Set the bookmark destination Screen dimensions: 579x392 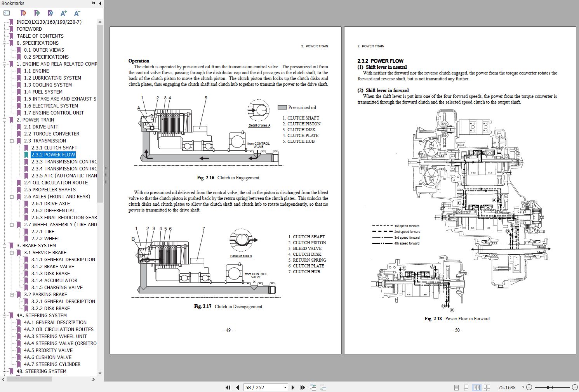pyautogui.click(x=50, y=13)
